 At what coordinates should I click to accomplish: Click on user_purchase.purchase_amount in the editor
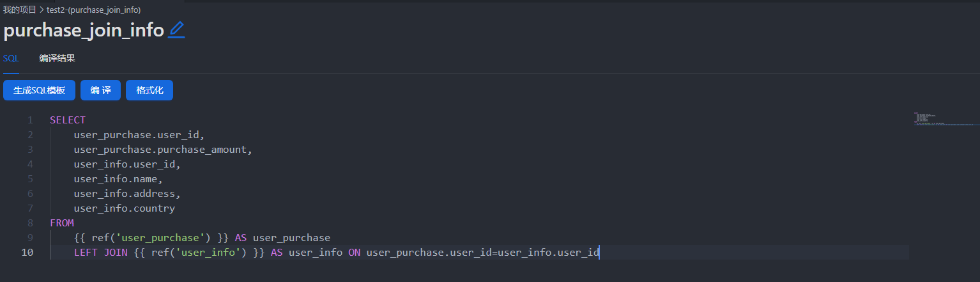(x=164, y=149)
